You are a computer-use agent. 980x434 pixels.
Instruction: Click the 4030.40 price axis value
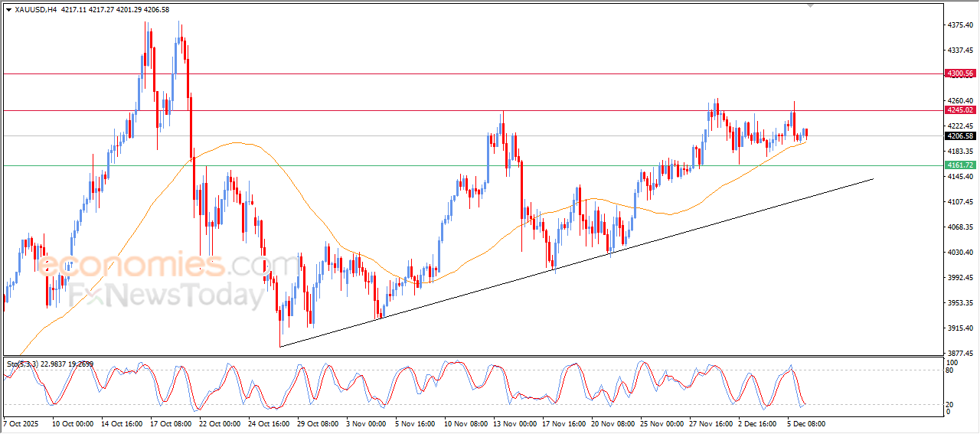tap(959, 253)
